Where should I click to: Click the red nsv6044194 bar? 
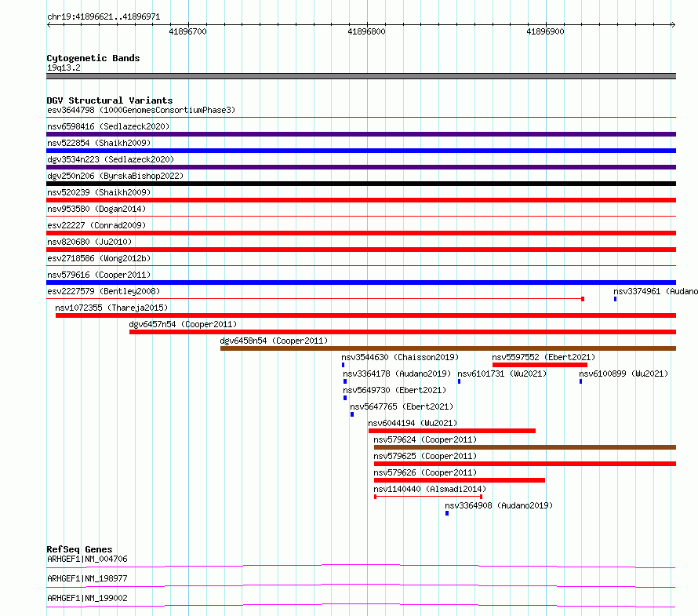(453, 431)
